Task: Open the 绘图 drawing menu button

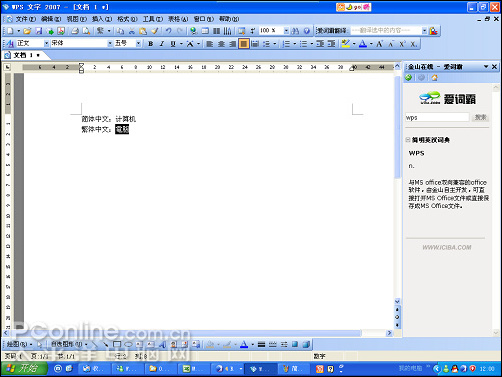Action: [19, 344]
